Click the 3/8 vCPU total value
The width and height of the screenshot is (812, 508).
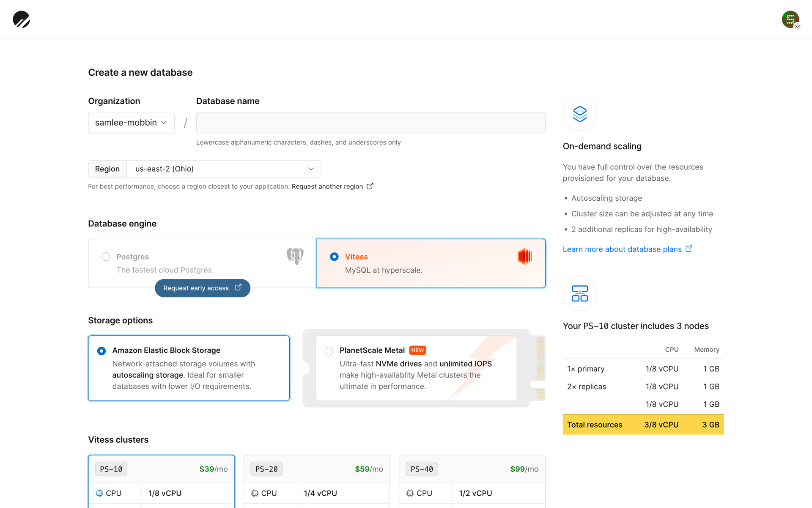click(661, 425)
